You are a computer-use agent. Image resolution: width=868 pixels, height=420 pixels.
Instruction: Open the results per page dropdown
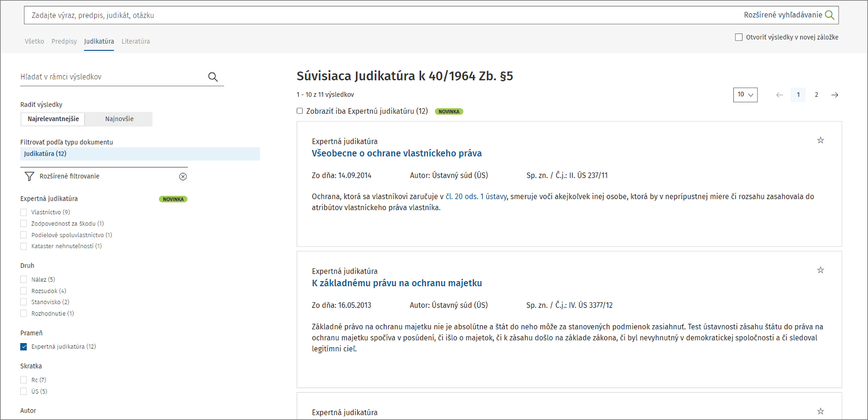pos(745,95)
